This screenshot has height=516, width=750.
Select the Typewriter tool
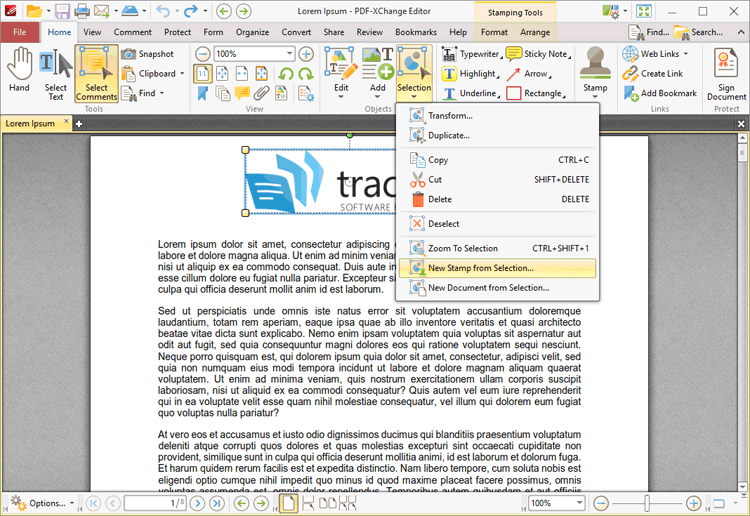point(471,54)
